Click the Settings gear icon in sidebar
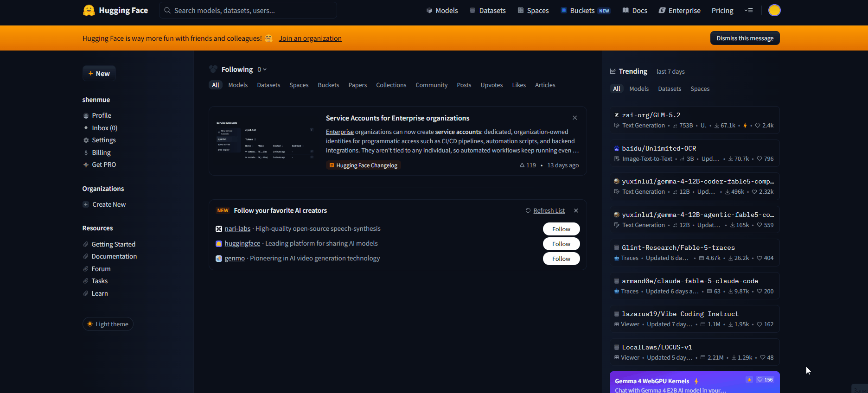This screenshot has width=868, height=393. [86, 140]
